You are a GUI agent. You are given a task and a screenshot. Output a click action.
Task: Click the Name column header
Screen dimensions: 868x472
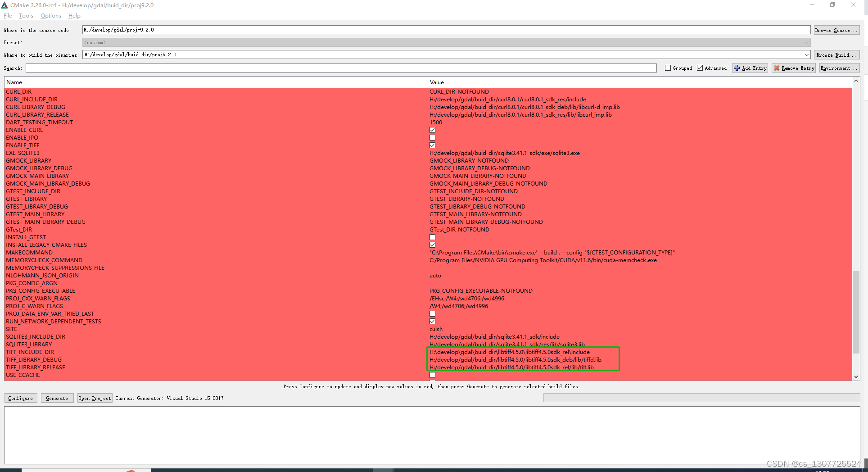[x=216, y=82]
